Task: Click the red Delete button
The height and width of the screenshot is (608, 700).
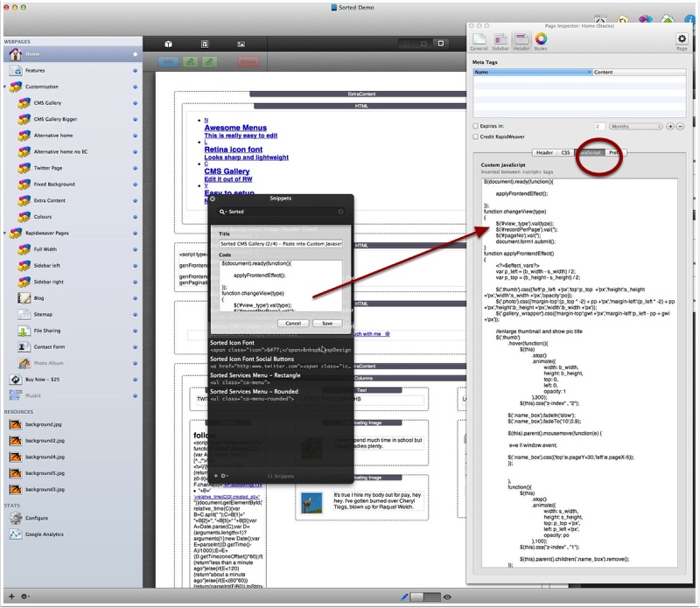Action: tap(248, 62)
